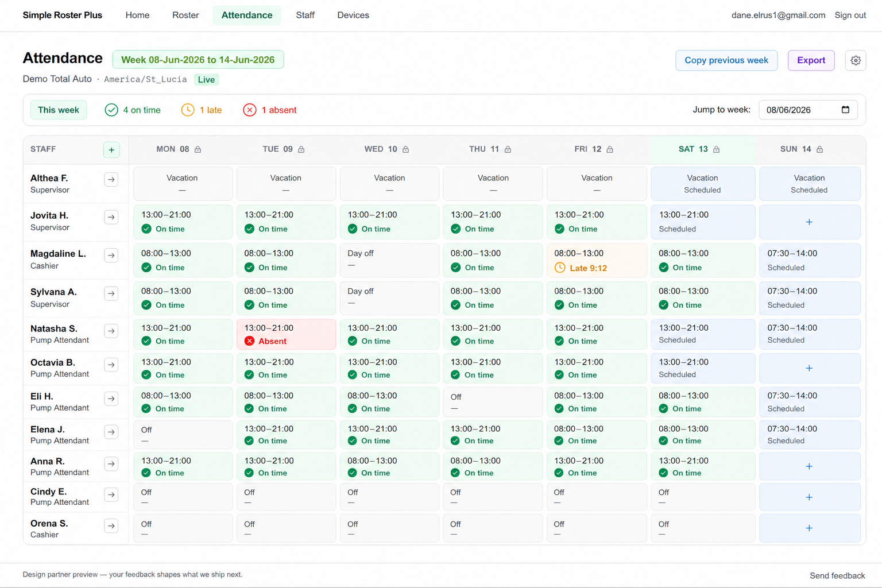The image size is (882, 588).
Task: Sign out of the account
Action: 850,16
